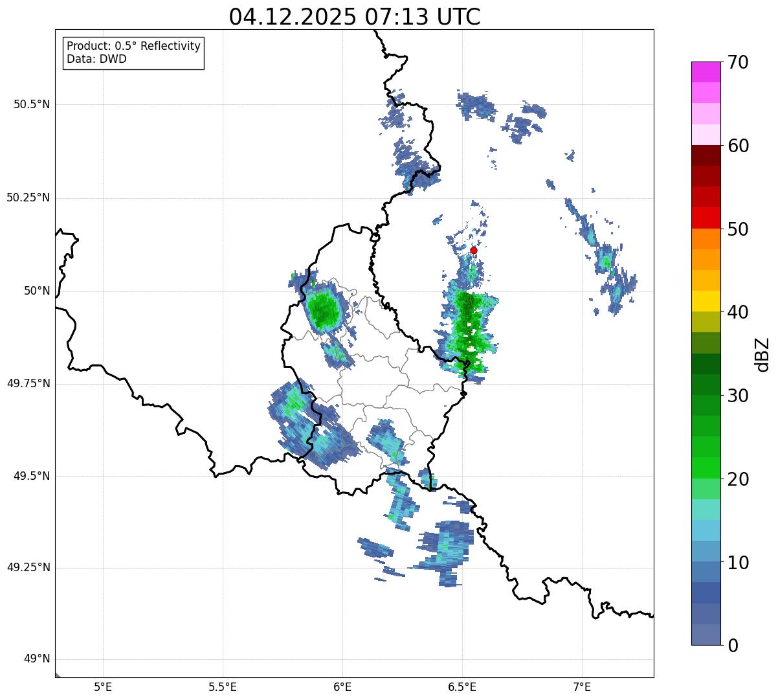The width and height of the screenshot is (778, 700).
Task: Click the colorbar tick label "30"
Action: click(x=739, y=396)
